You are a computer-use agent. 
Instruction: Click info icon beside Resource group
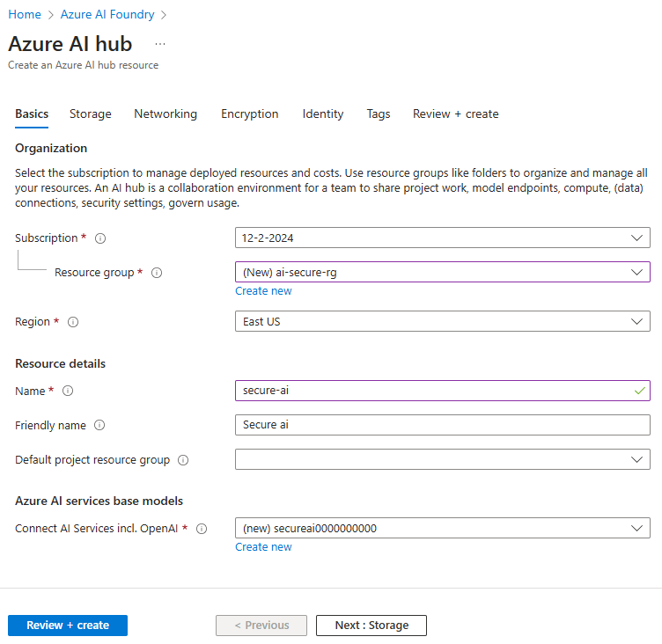pyautogui.click(x=157, y=273)
